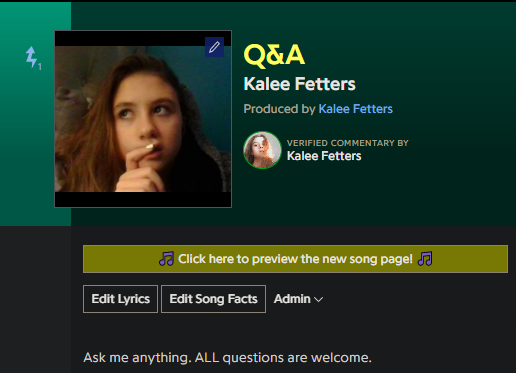516x373 pixels.
Task: Click the Produced by label text
Action: pyautogui.click(x=279, y=109)
